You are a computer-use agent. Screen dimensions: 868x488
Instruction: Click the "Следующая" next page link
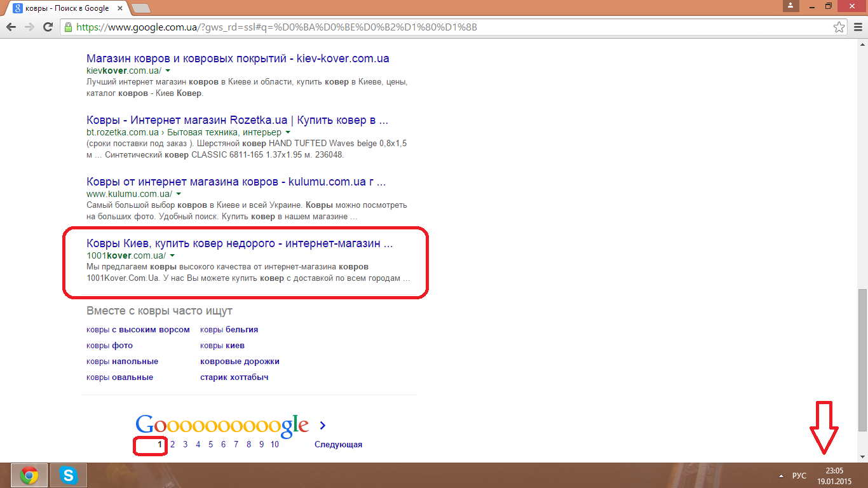pyautogui.click(x=338, y=445)
